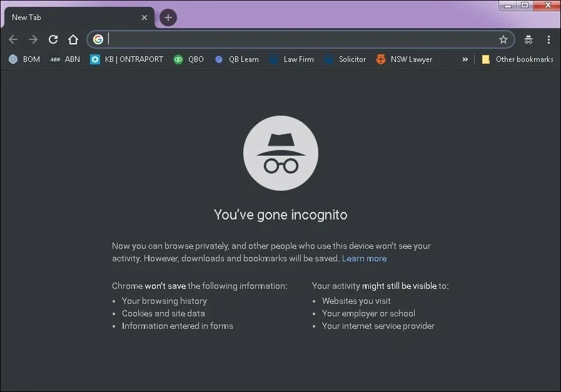Focus the address bar input
The height and width of the screenshot is (392, 561).
point(301,39)
